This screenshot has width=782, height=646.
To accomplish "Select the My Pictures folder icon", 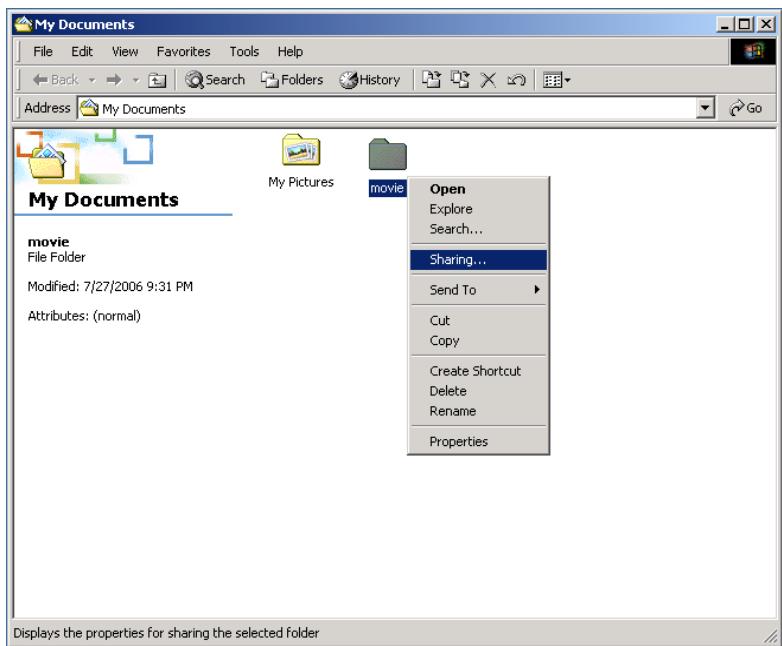I will (300, 153).
